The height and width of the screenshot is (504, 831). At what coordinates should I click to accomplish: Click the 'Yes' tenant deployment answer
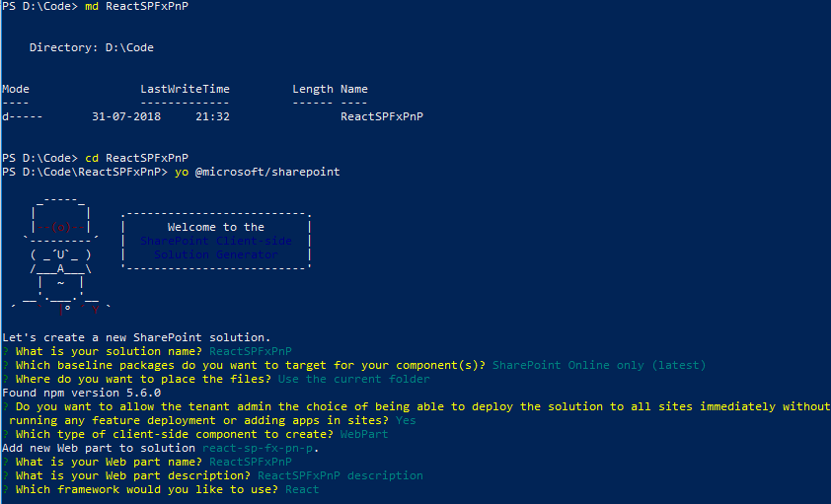click(x=406, y=420)
